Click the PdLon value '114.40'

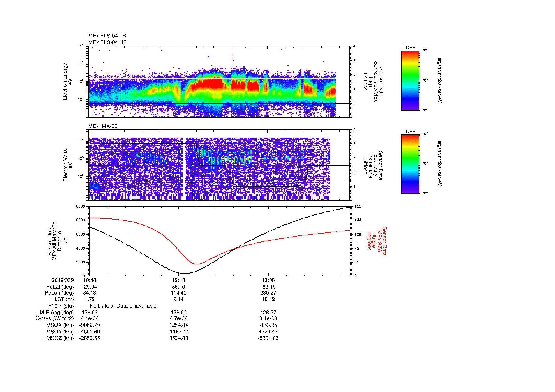pos(179,293)
